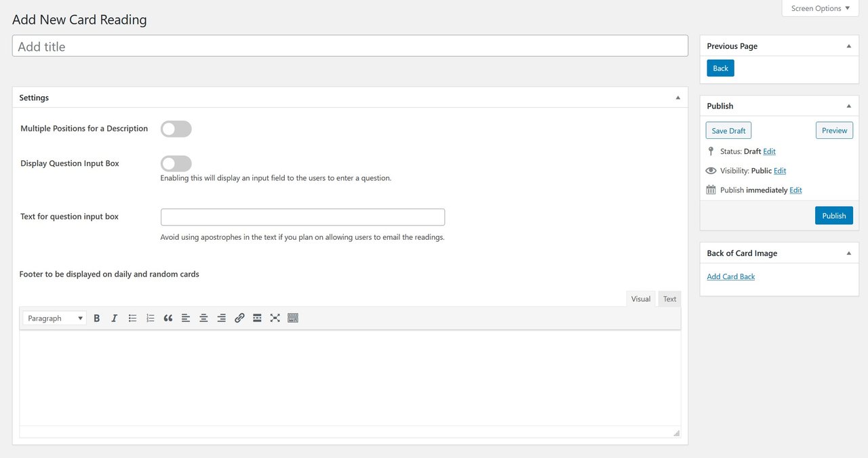Align text right
The height and width of the screenshot is (458, 868).
[x=221, y=318]
